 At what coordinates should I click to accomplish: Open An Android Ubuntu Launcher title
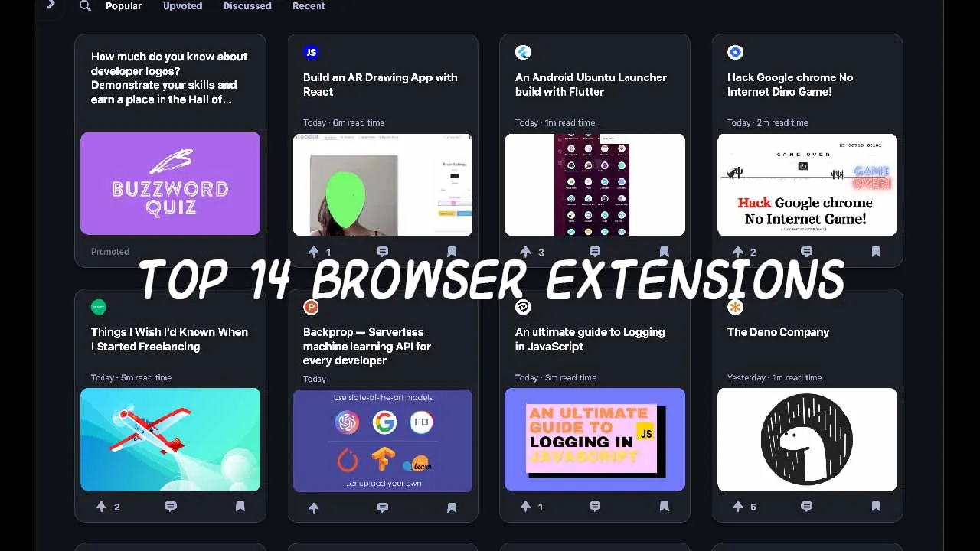coord(591,84)
